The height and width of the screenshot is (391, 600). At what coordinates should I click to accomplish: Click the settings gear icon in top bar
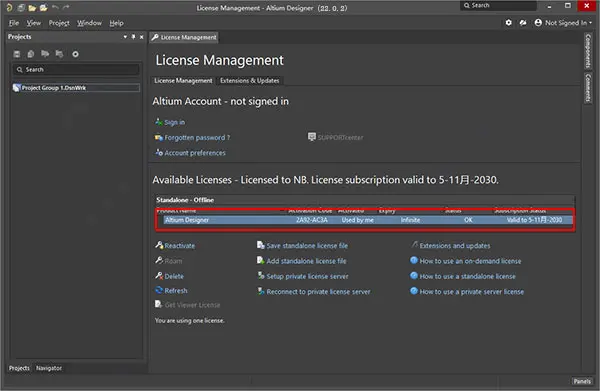[508, 23]
